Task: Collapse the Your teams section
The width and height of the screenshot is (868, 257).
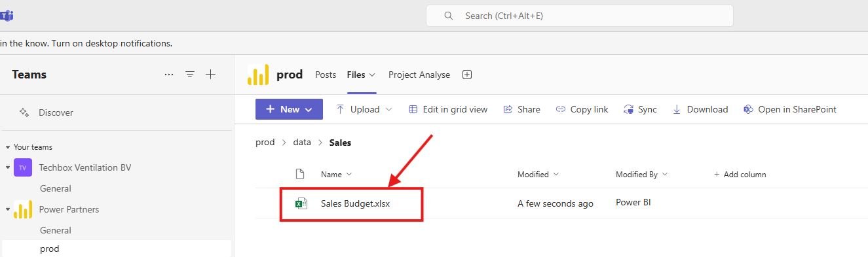Action: pos(8,147)
